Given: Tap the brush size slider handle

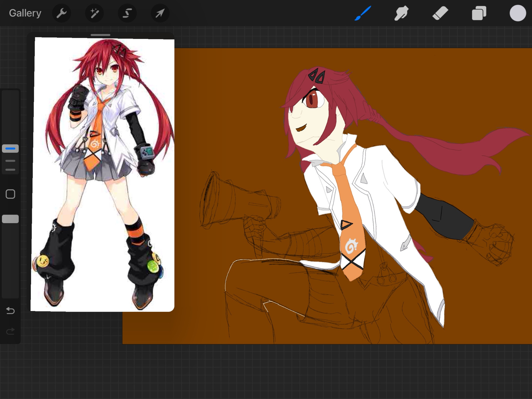Looking at the screenshot, I should (x=10, y=148).
